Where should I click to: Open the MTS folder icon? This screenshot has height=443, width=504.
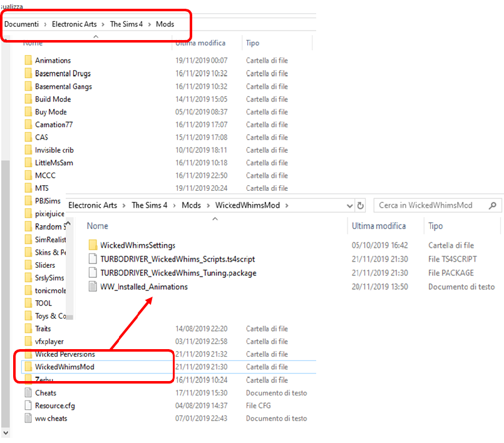[28, 188]
